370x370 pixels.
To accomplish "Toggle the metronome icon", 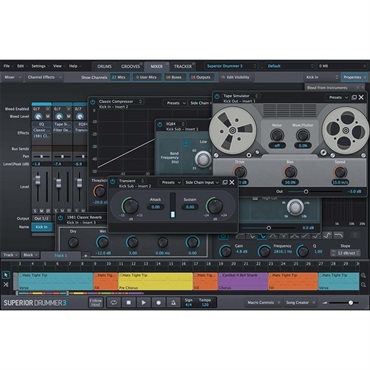I will 173,302.
